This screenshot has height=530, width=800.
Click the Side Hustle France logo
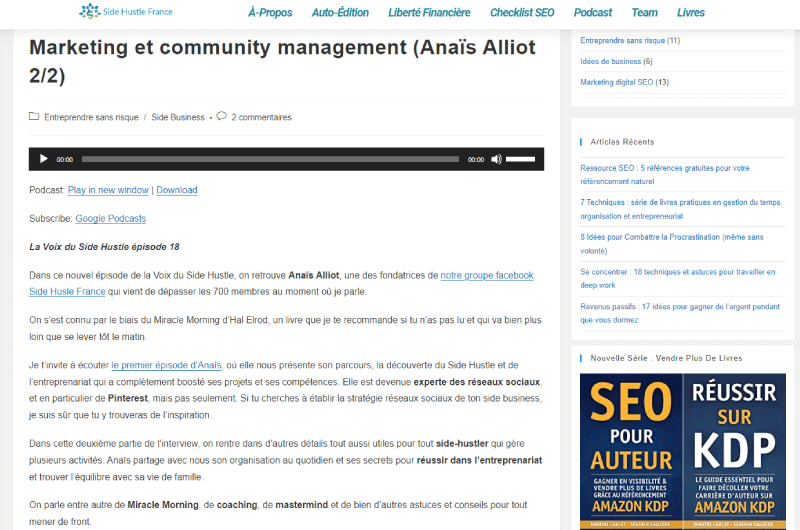click(126, 11)
